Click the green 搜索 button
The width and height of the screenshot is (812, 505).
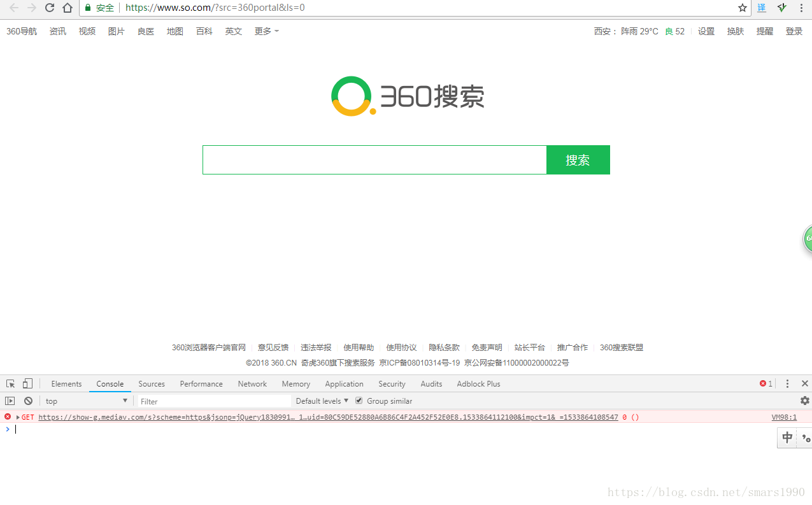[x=578, y=160]
